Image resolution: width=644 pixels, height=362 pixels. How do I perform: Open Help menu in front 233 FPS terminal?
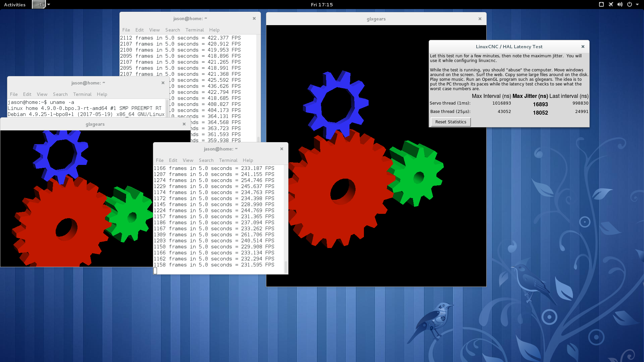tap(248, 160)
